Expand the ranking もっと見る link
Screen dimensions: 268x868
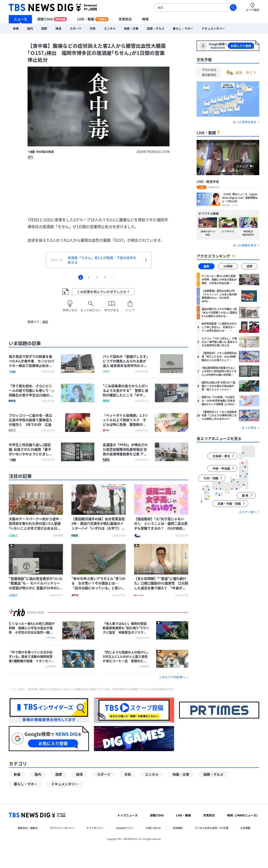point(250,428)
